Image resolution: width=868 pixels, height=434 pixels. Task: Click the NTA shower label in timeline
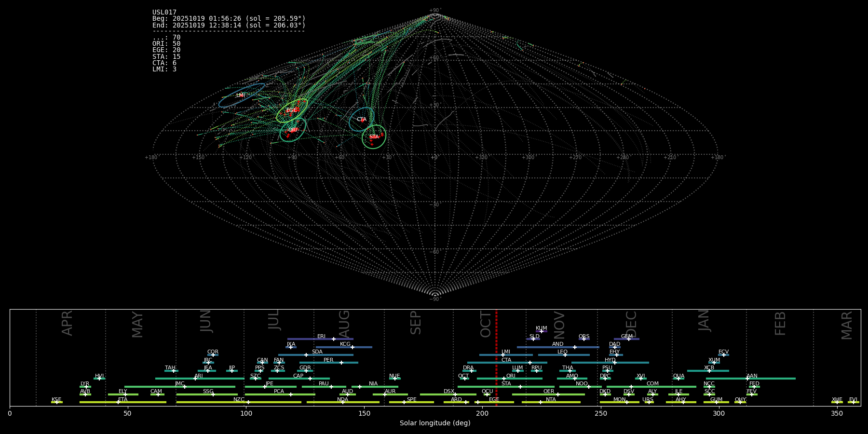click(x=551, y=400)
